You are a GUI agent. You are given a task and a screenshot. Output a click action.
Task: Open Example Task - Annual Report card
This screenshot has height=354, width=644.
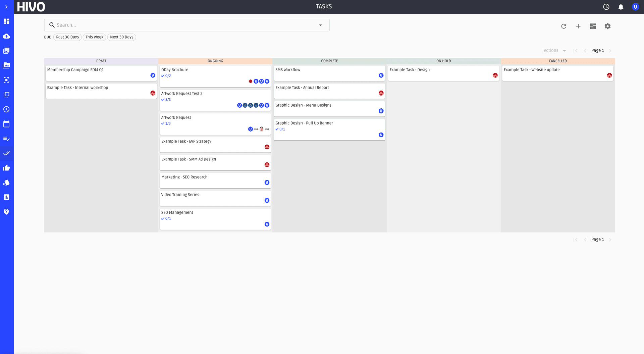[329, 91]
